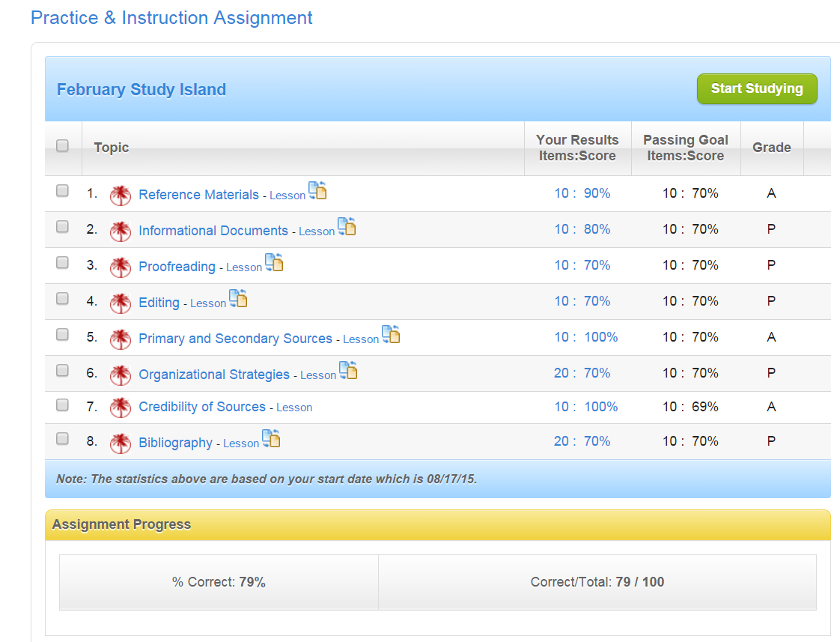This screenshot has width=840, height=642.
Task: Toggle the select-all checkbox in the Topic header
Action: (63, 146)
